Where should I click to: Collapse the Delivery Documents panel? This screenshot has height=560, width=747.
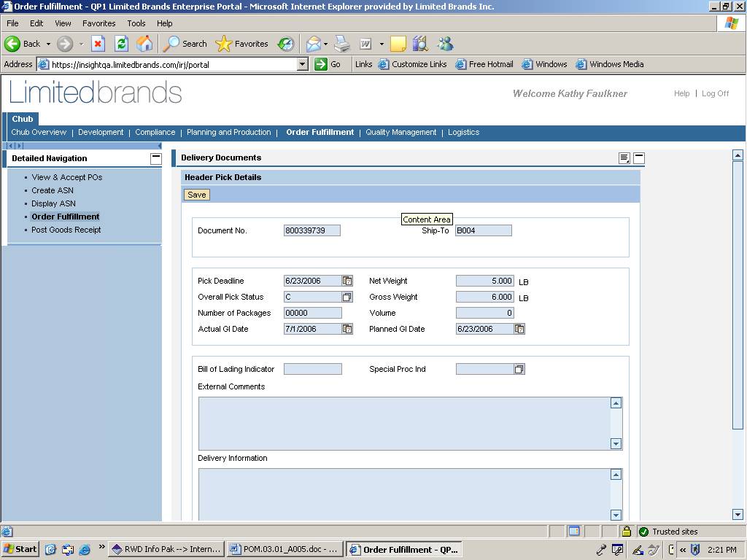[x=639, y=158]
